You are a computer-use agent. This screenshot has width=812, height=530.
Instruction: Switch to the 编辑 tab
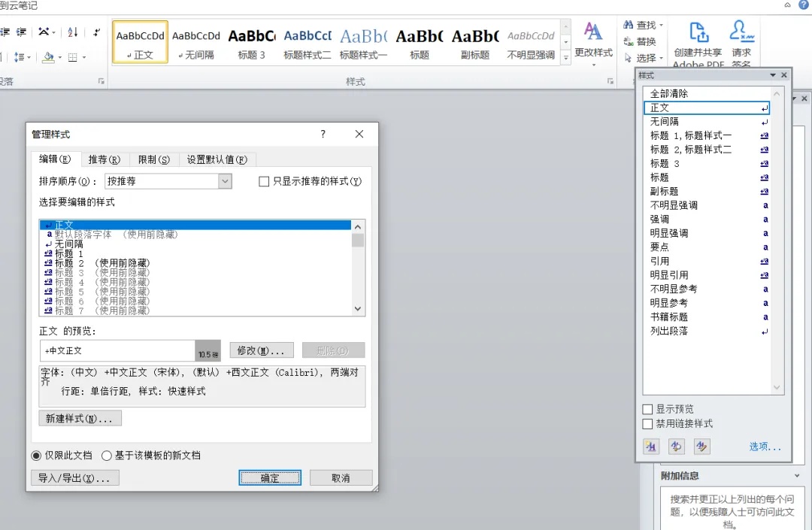tap(55, 159)
